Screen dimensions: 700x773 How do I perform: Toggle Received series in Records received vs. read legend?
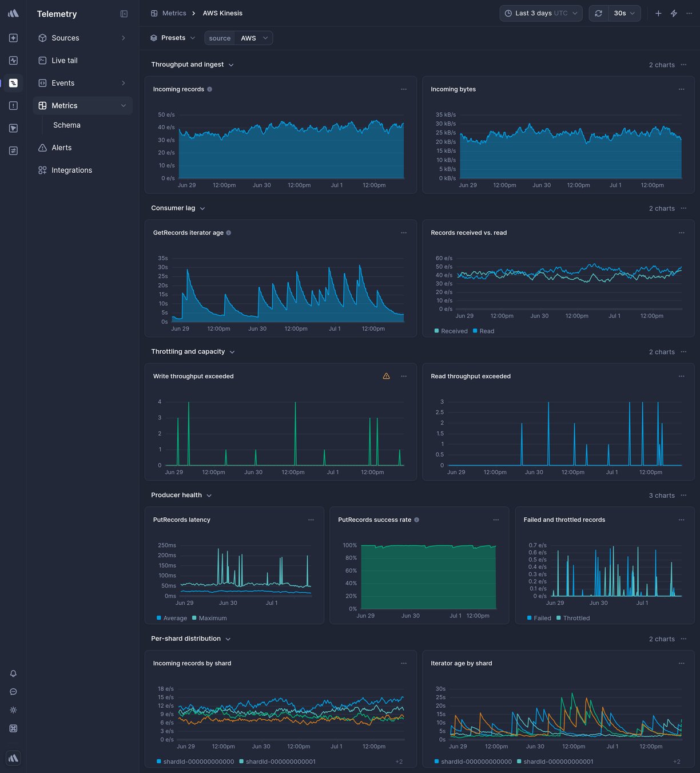451,331
